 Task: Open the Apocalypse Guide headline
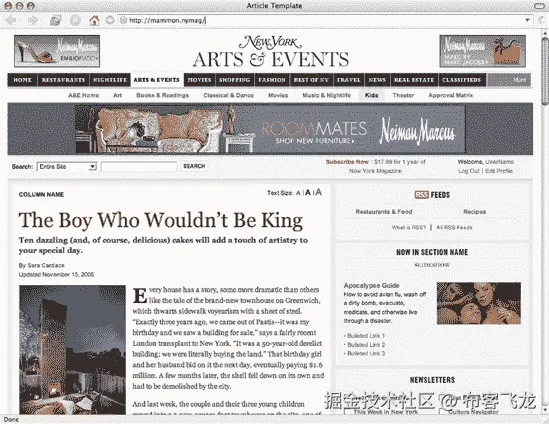tap(371, 285)
